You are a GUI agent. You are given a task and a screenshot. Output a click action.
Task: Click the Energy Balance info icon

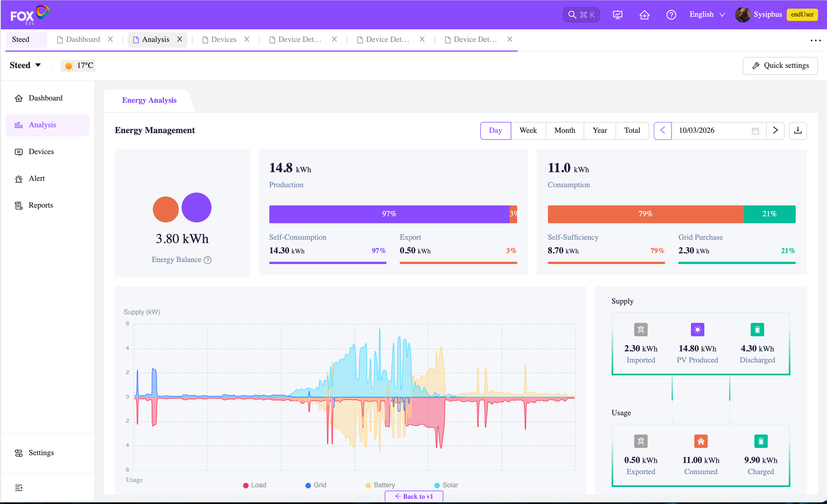(x=208, y=260)
